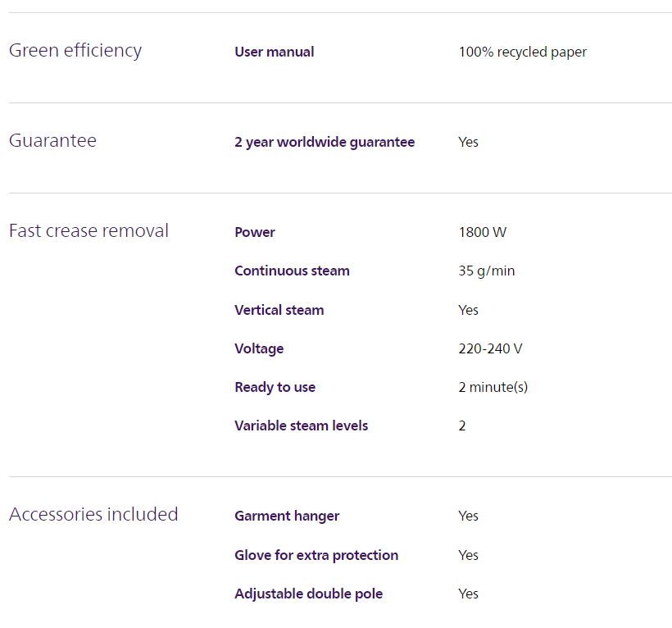Select the User manual label
Image resolution: width=672 pixels, height=628 pixels.
pyautogui.click(x=274, y=52)
